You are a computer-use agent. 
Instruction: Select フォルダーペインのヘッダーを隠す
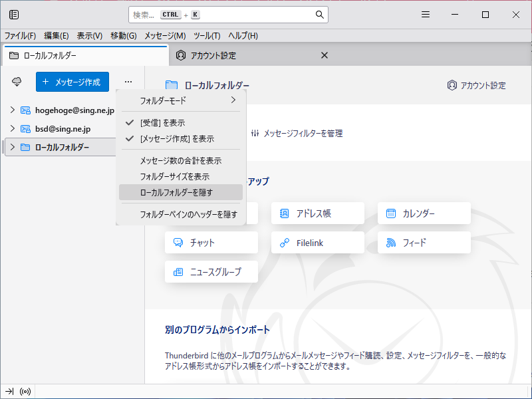(180, 214)
